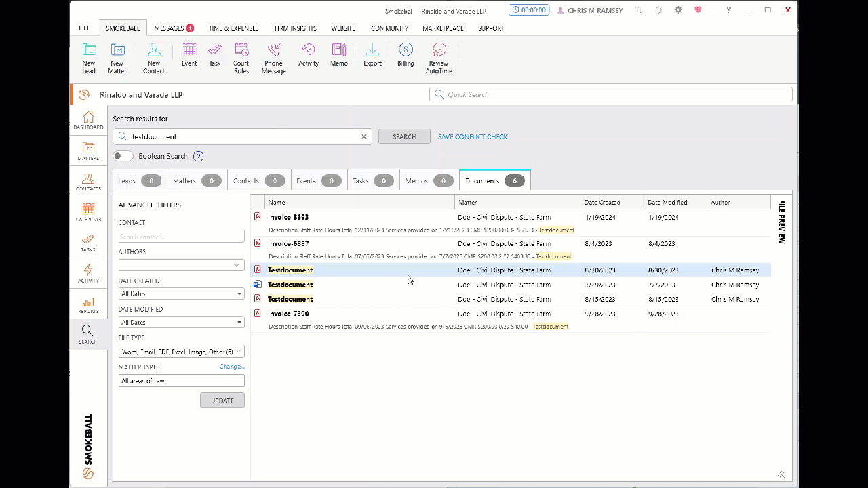Viewport: 868px width, 488px height.
Task: Show Matters results tab
Action: pos(197,181)
